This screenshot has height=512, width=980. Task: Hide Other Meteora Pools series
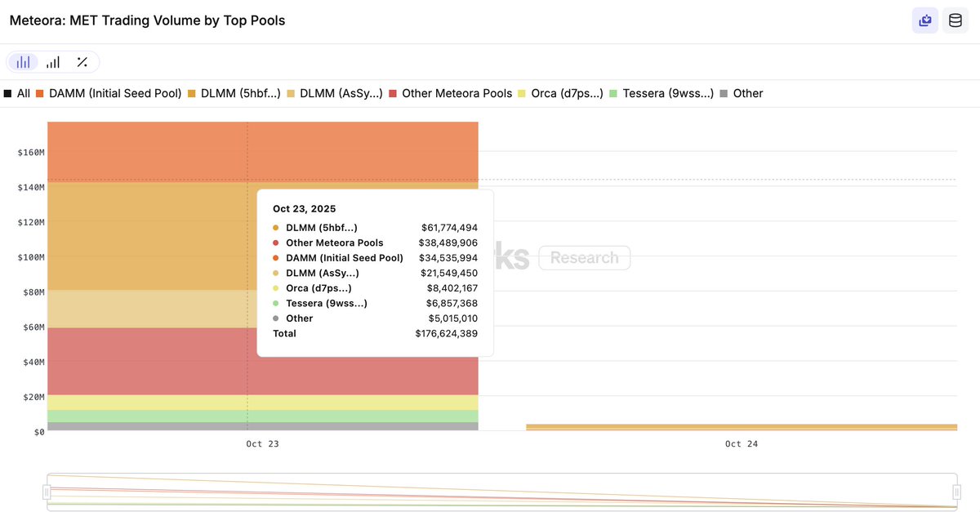click(451, 94)
